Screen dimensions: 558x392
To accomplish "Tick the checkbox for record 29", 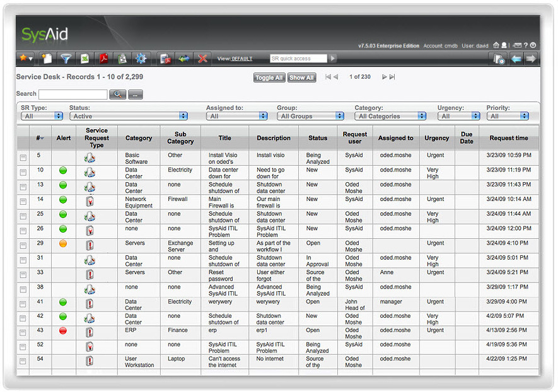I will click(23, 246).
